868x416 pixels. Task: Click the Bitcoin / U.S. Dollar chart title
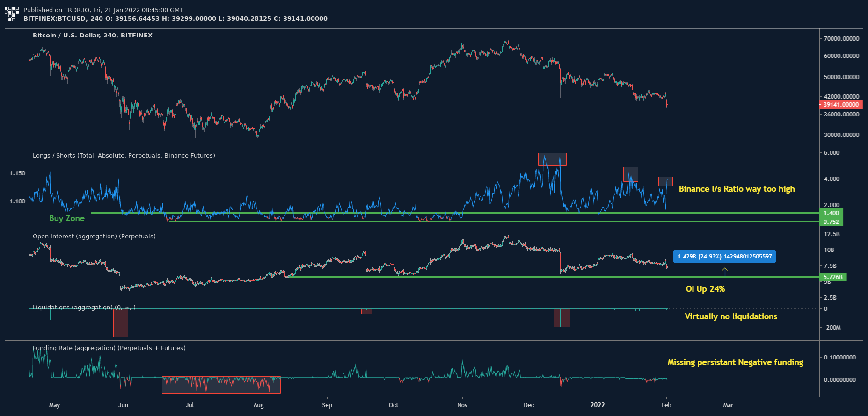coord(92,36)
